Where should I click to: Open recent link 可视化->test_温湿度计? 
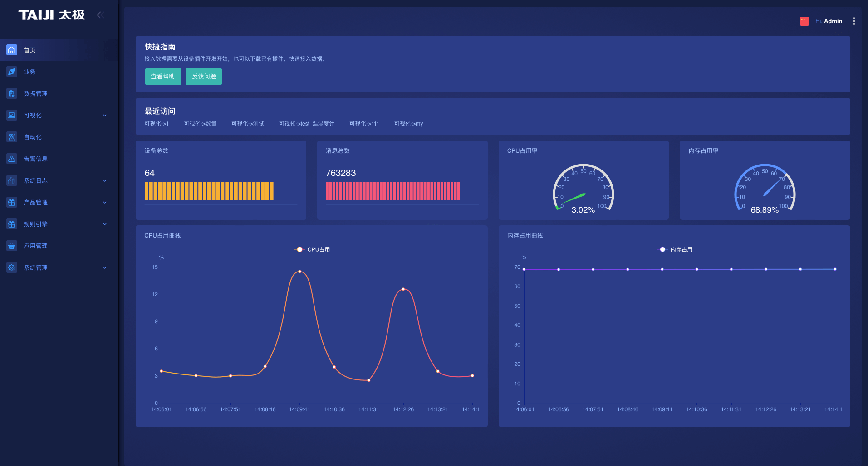307,124
